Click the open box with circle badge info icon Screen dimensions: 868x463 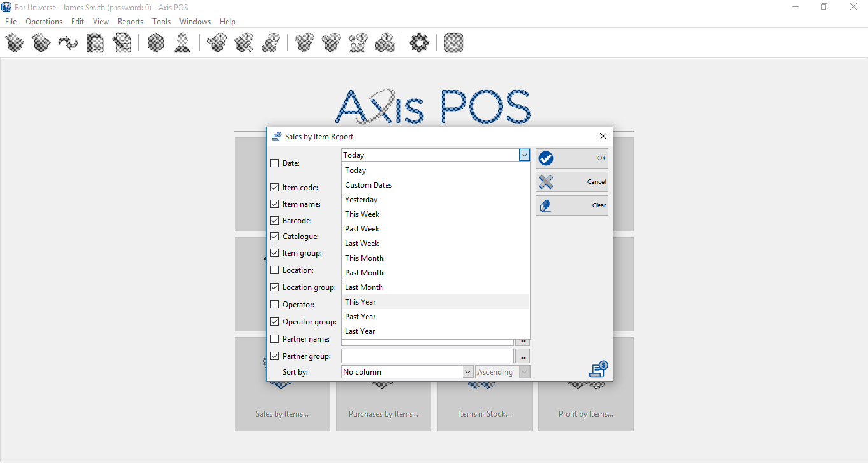[x=332, y=43]
